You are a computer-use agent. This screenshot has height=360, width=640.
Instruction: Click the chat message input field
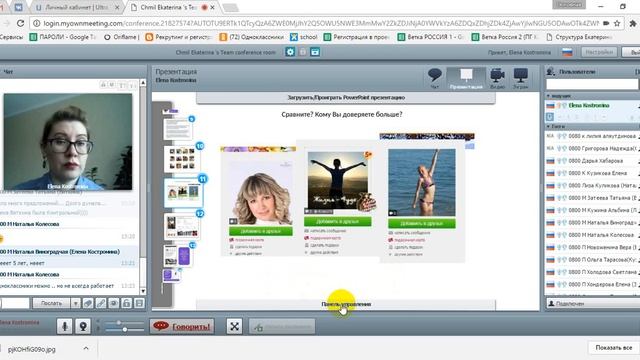[x=15, y=303]
